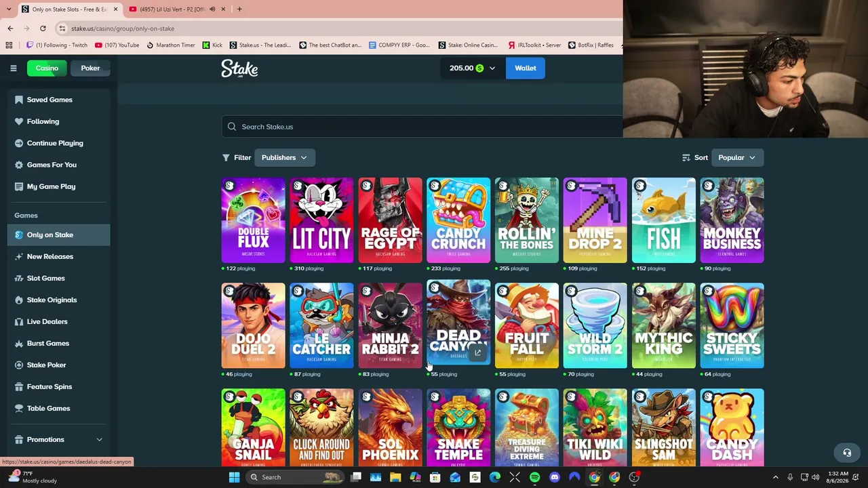
Task: Open the BotRix Raffles bookmark
Action: click(591, 45)
